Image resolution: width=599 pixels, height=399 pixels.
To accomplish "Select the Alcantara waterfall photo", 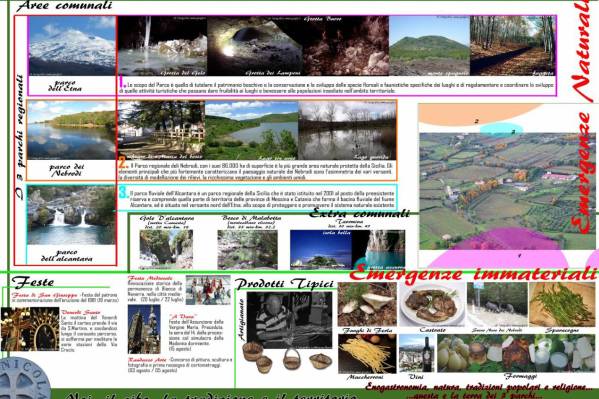I will 71,215.
